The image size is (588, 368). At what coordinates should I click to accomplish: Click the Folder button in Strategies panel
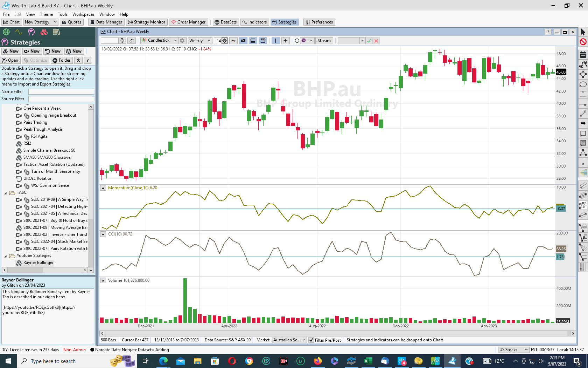coord(62,60)
